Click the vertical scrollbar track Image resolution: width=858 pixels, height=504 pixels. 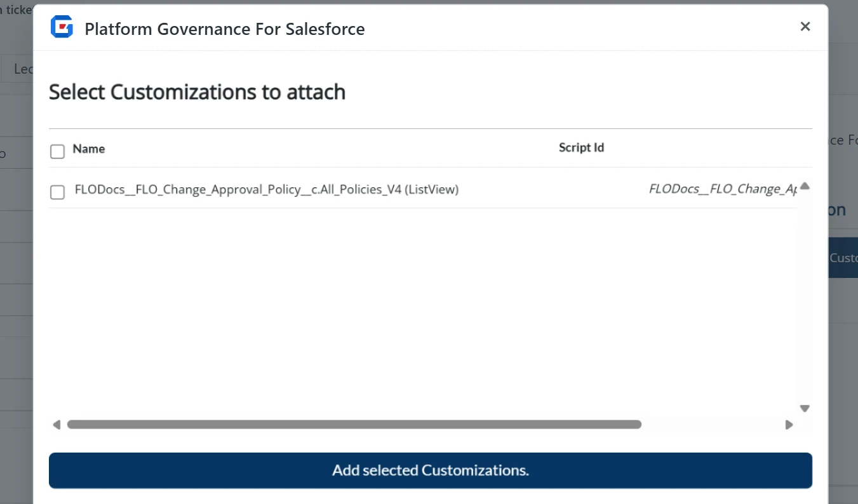[805, 298]
